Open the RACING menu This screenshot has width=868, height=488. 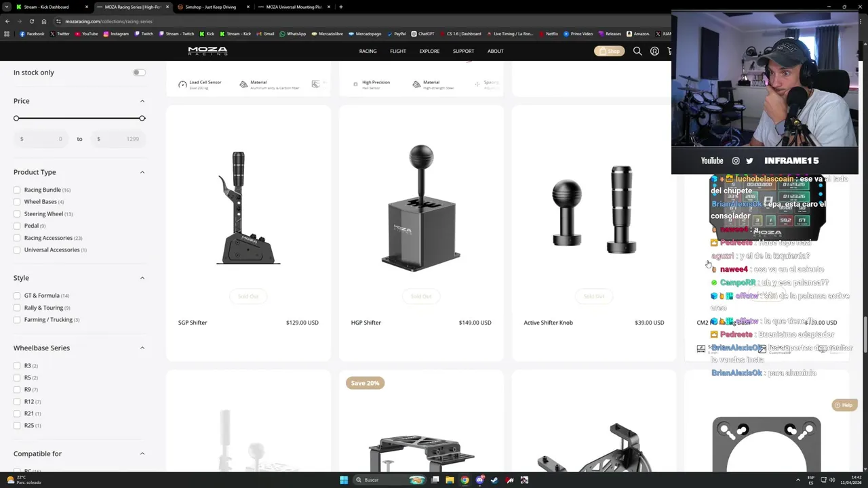point(368,51)
